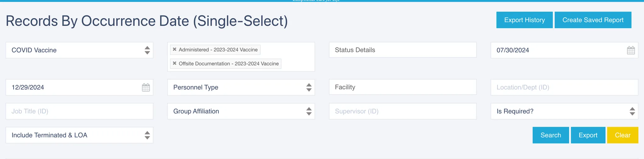Click the Is Required? selector arrows
The height and width of the screenshot is (159, 644).
[x=632, y=111]
